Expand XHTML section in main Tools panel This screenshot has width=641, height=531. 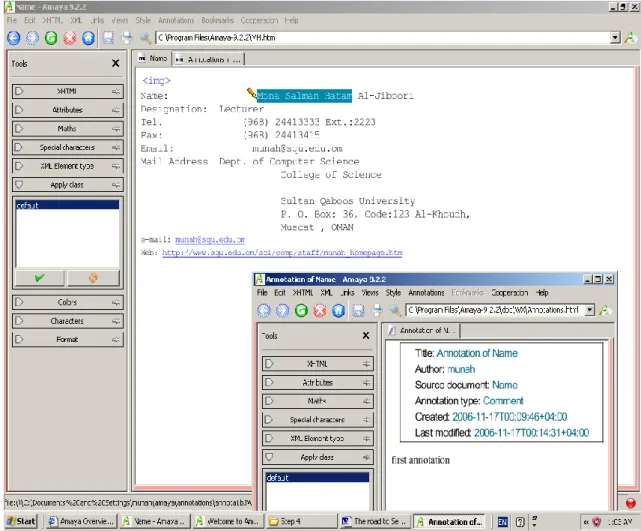[x=67, y=91]
